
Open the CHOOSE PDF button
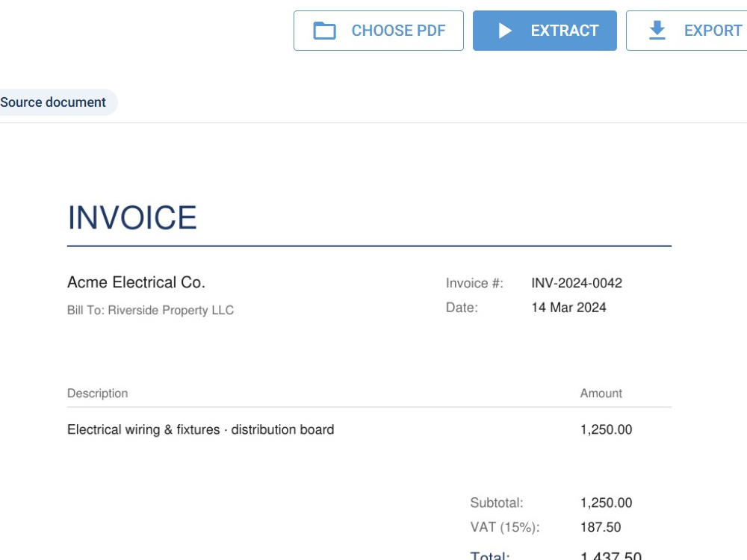point(378,31)
